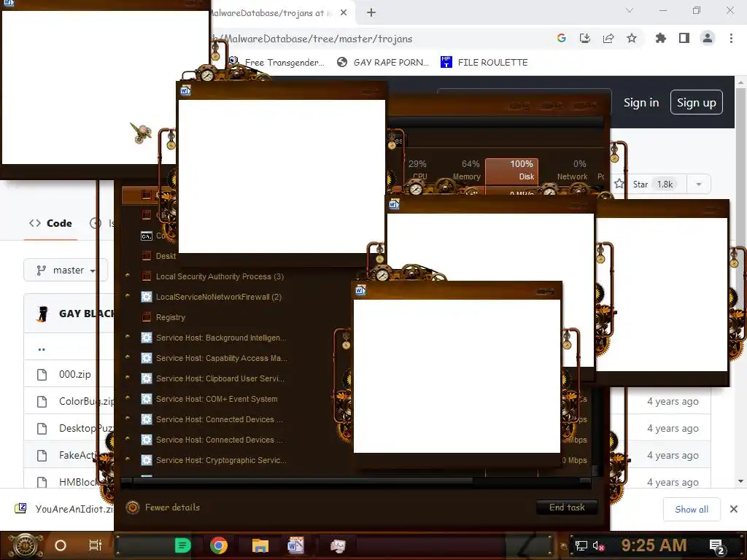Open Cortana circle on the taskbar

[x=61, y=545]
